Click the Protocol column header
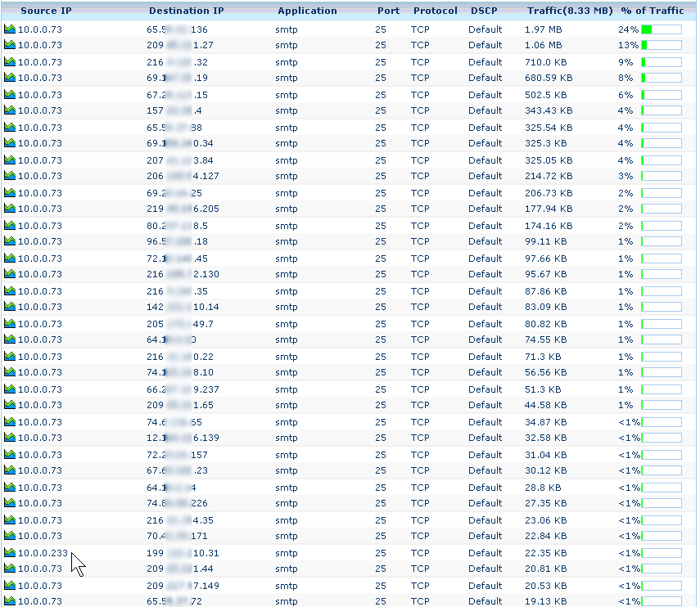 coord(435,11)
